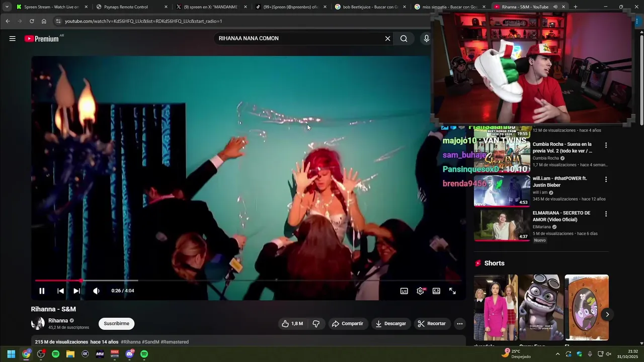Viewport: 644px width, 362px height.
Task: Close the Psynaps Remote Control tab
Action: [166, 7]
